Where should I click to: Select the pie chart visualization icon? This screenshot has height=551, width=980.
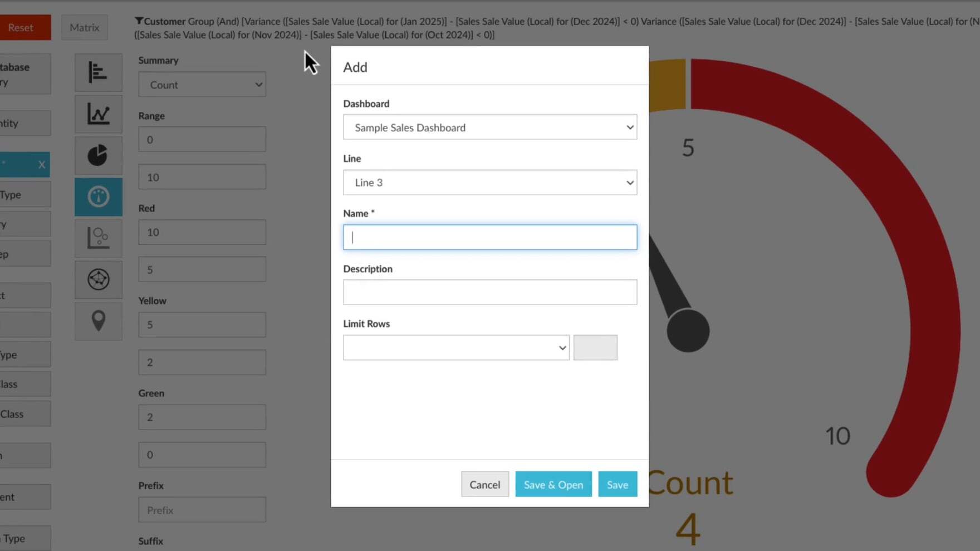click(x=99, y=155)
